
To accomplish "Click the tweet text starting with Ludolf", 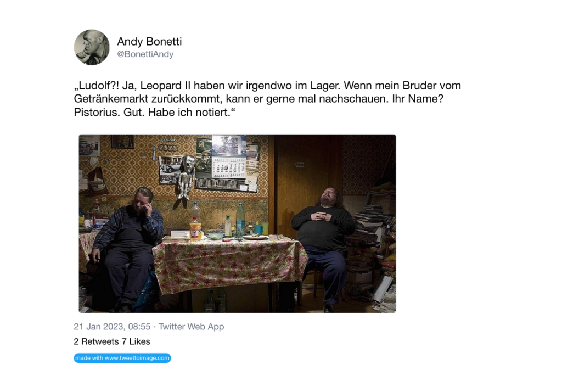I will (267, 99).
